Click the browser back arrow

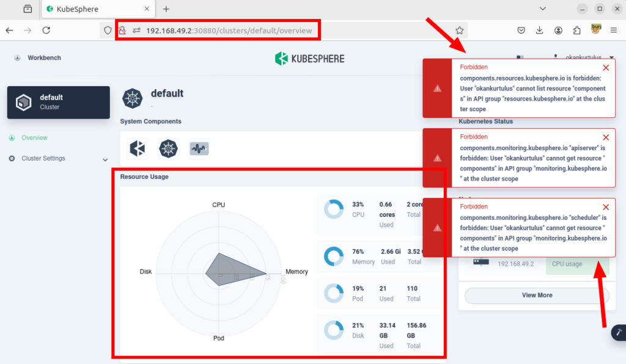(x=10, y=31)
